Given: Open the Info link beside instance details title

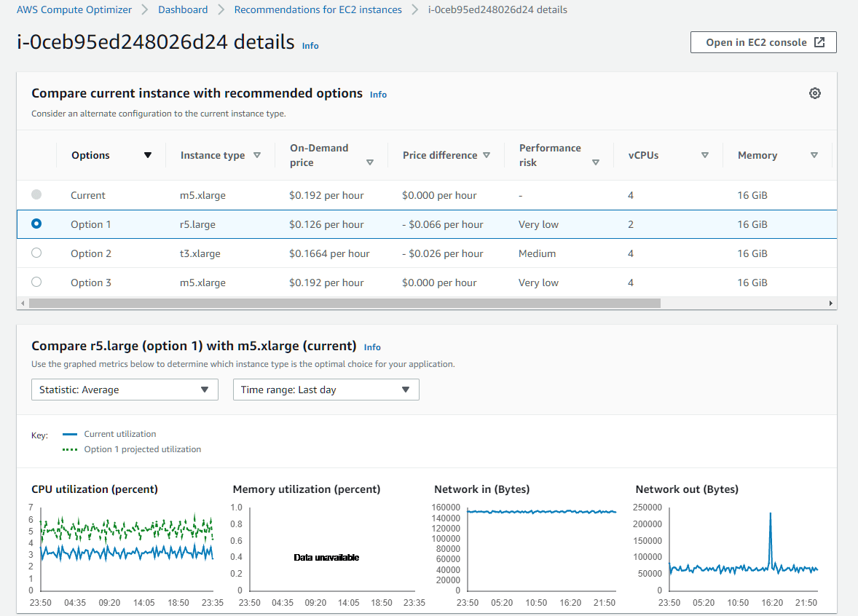Looking at the screenshot, I should [310, 46].
